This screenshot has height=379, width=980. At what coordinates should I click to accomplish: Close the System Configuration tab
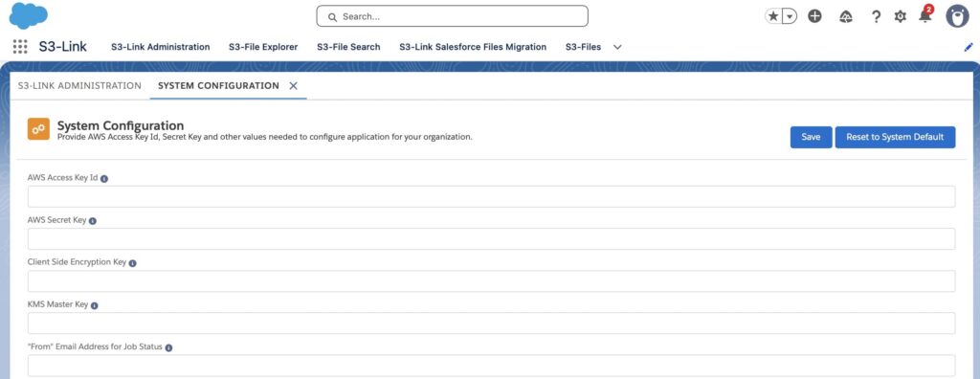pyautogui.click(x=293, y=86)
